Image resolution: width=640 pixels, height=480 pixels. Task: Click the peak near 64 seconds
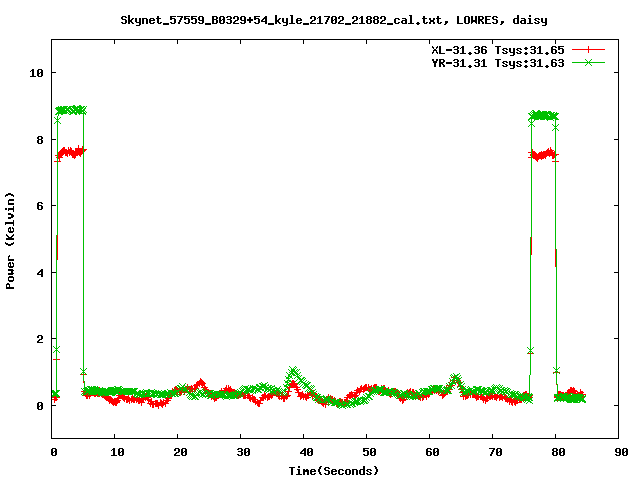point(456,378)
